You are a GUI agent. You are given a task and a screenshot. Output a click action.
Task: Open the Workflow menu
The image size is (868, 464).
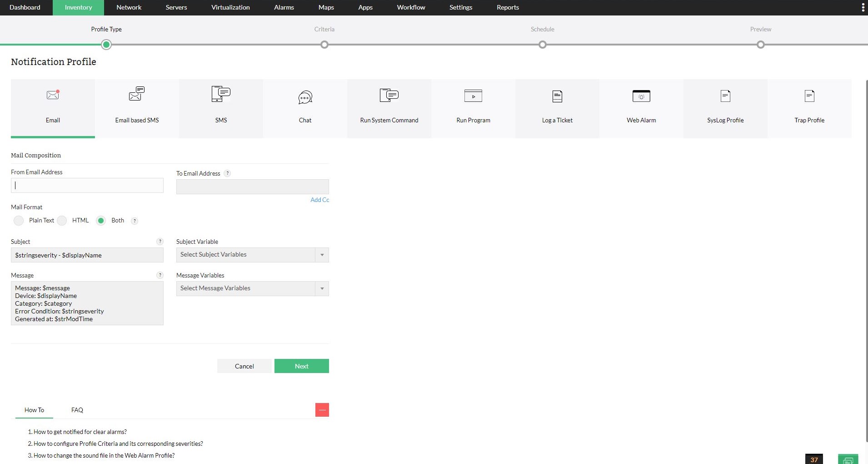[x=411, y=7]
